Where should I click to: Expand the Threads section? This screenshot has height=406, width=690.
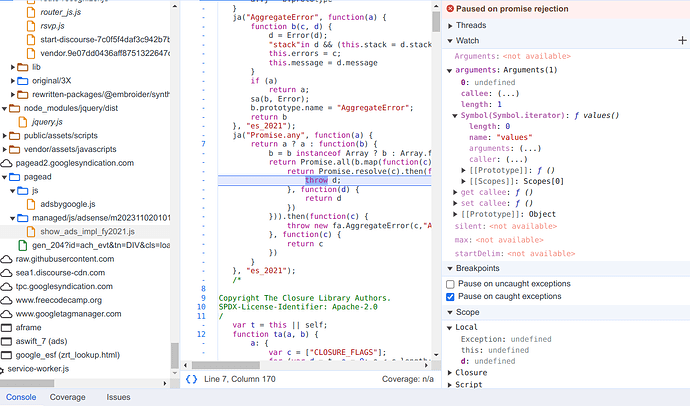pyautogui.click(x=450, y=26)
